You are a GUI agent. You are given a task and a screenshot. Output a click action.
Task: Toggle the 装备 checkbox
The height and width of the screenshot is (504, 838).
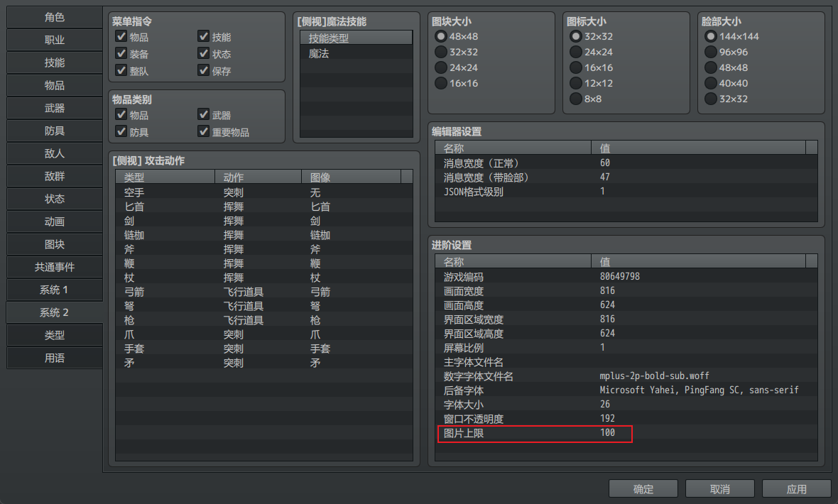pos(121,54)
